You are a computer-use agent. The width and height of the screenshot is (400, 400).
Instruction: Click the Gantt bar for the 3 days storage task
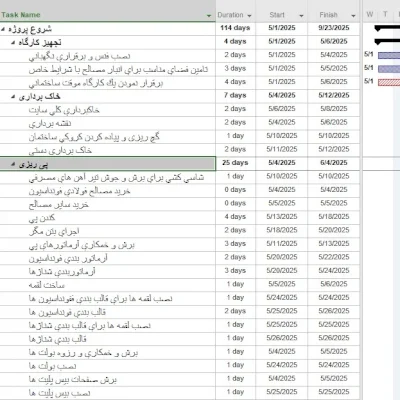pos(389,69)
